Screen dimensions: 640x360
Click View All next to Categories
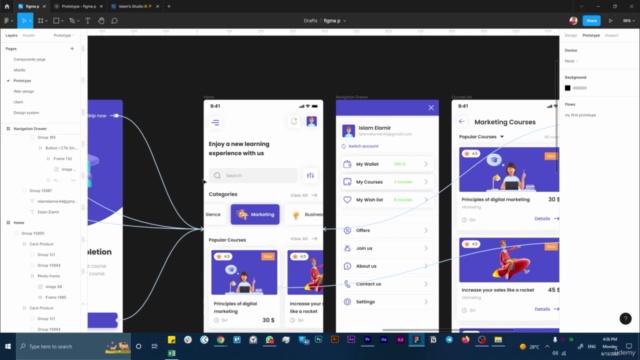(x=303, y=195)
